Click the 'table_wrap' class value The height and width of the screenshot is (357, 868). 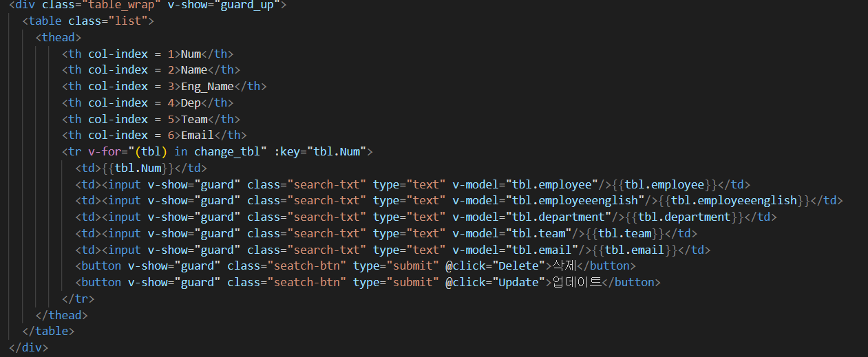[x=122, y=4]
